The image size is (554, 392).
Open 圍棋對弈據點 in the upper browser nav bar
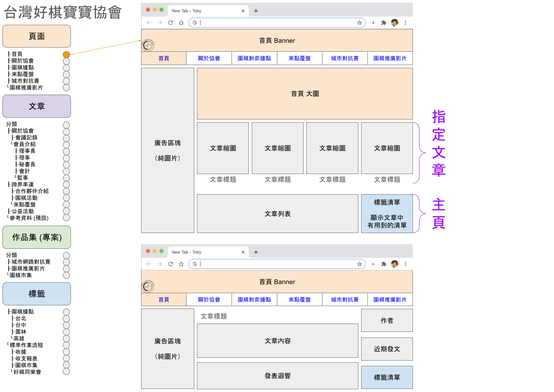pos(254,58)
